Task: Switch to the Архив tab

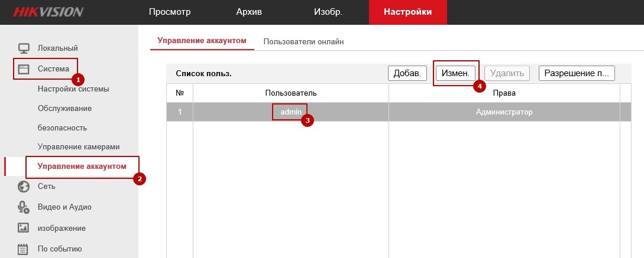Action: tap(248, 12)
